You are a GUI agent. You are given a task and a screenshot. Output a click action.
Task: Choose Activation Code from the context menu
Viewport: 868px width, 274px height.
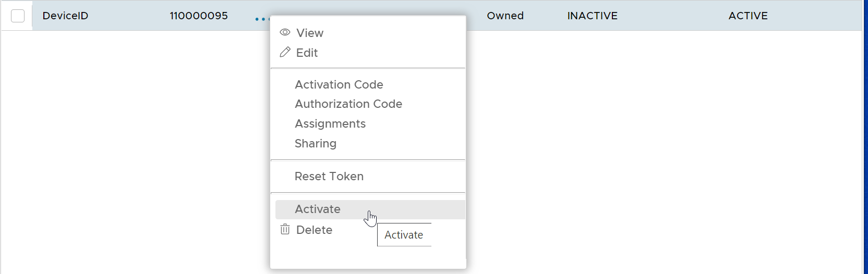point(339,84)
